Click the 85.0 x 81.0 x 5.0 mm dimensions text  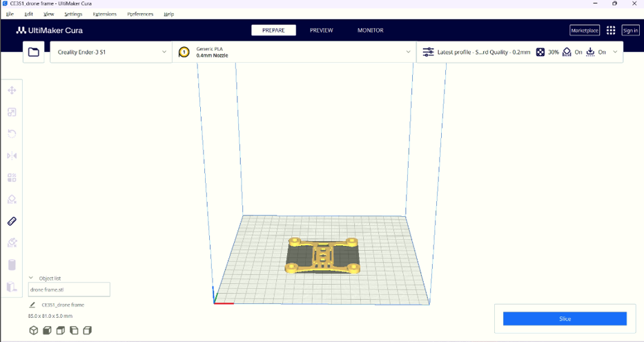tap(50, 316)
